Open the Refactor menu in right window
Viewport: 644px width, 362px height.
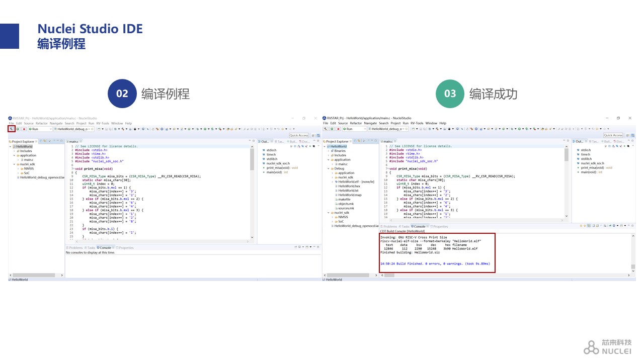click(x=356, y=123)
